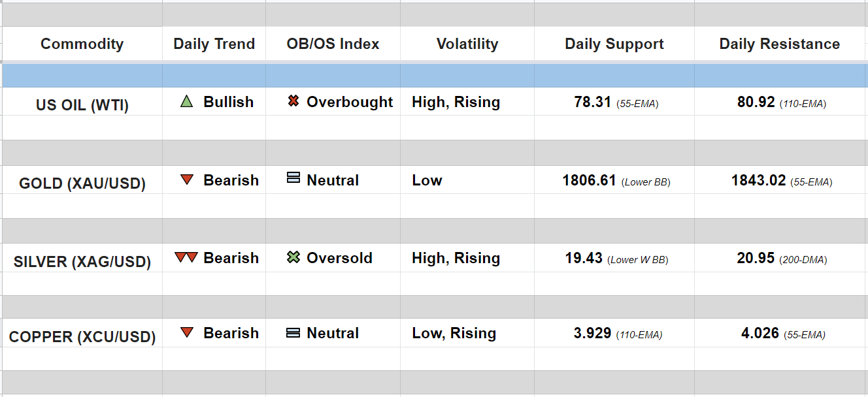Select the Volatility column header
Viewport: 868px width, 397px height.
click(x=467, y=44)
